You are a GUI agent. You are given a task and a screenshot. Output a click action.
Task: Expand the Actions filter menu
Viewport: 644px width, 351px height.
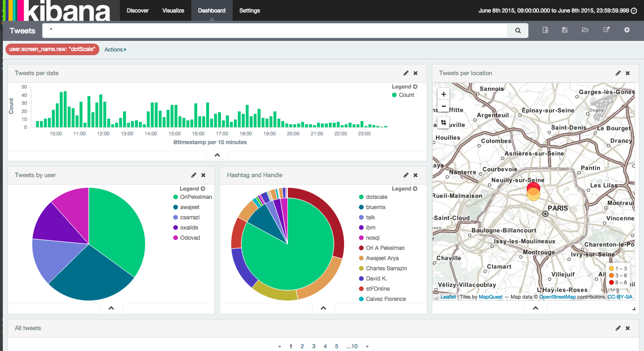(115, 50)
